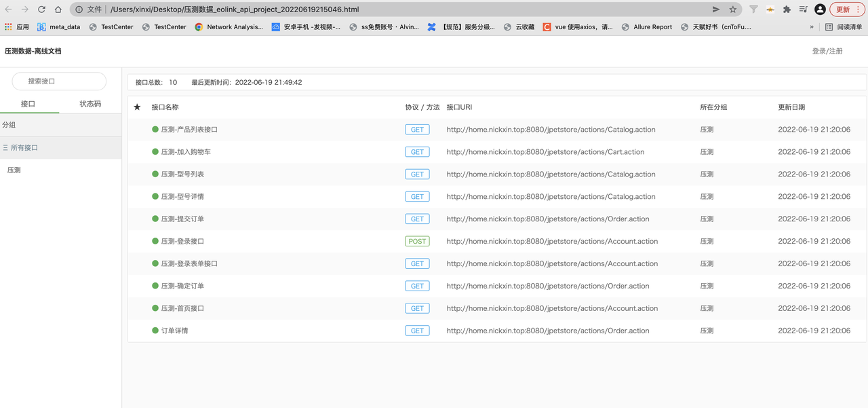Click the 最后更新时间 2022-06-19 21:49:42 text

pos(247,82)
